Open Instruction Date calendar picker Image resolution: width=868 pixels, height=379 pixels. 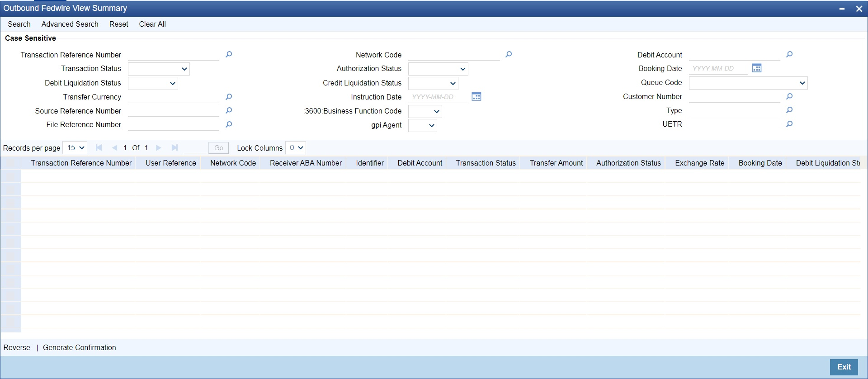point(476,97)
